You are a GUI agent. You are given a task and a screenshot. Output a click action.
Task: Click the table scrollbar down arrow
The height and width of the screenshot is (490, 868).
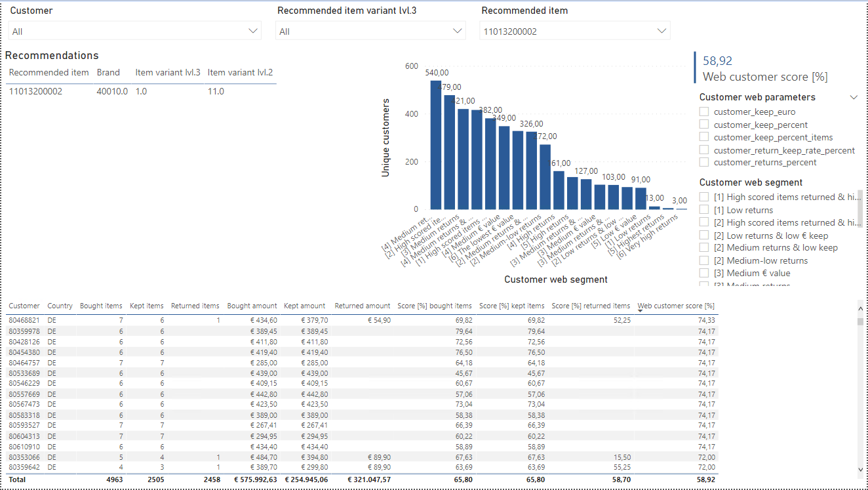[861, 470]
